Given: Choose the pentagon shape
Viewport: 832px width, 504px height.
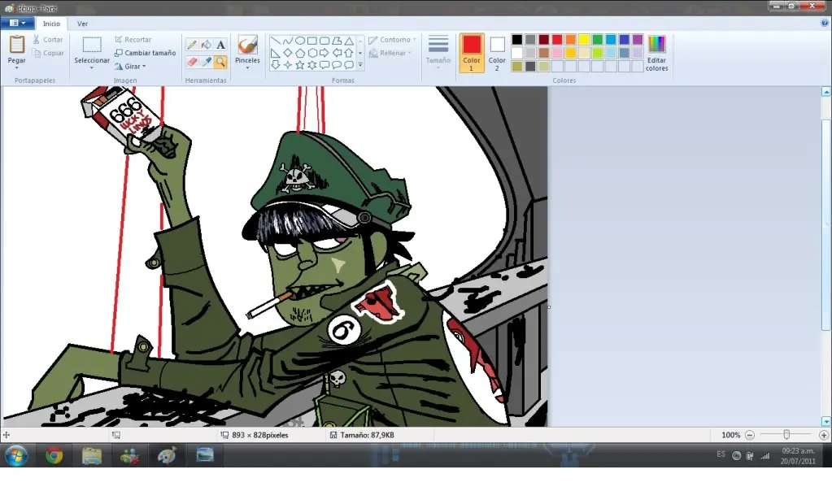Looking at the screenshot, I should (x=300, y=53).
